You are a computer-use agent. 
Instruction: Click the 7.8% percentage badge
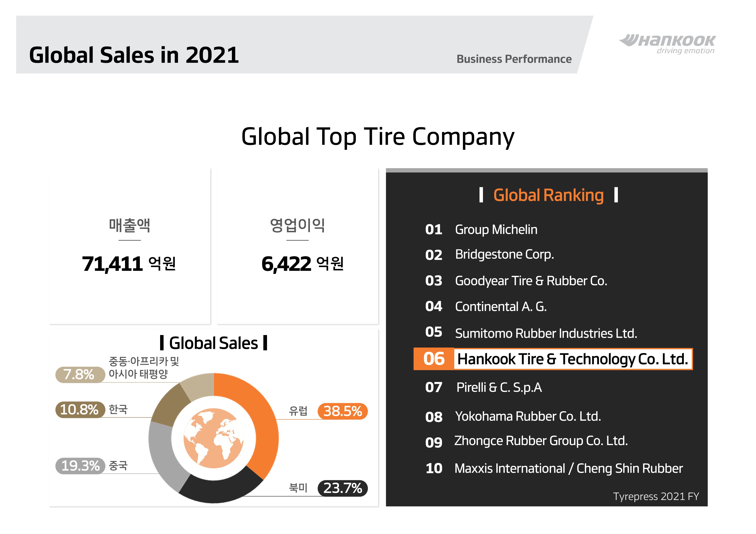[80, 374]
